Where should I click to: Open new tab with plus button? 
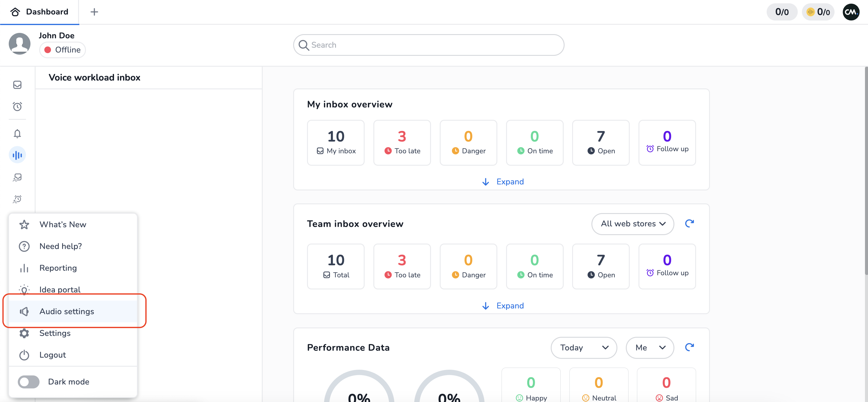(94, 12)
